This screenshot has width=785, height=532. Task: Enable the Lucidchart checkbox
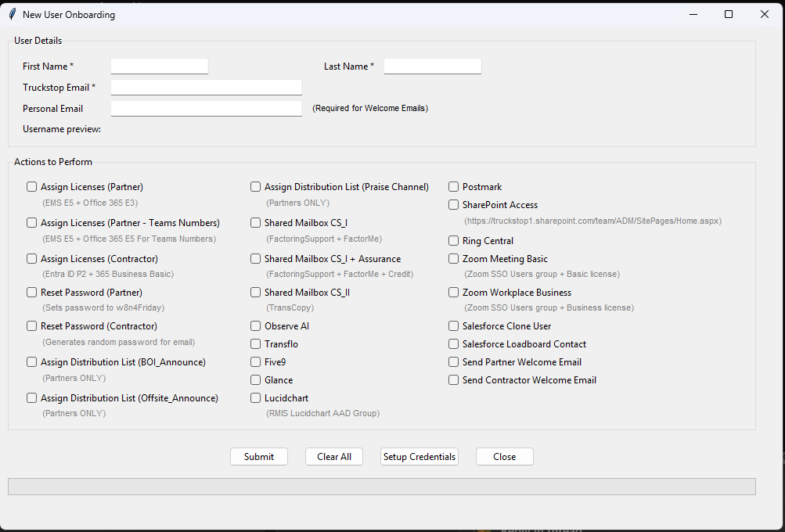point(255,397)
